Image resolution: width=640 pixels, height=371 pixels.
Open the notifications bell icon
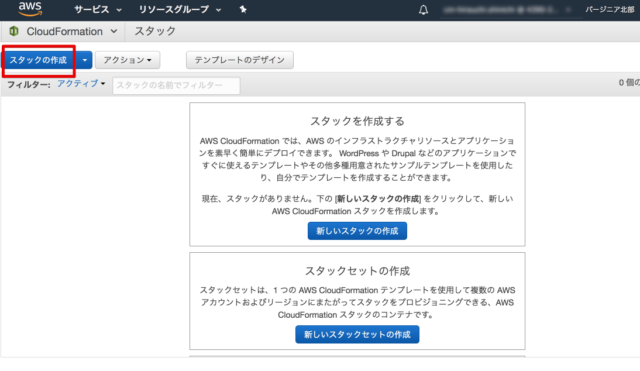[423, 9]
